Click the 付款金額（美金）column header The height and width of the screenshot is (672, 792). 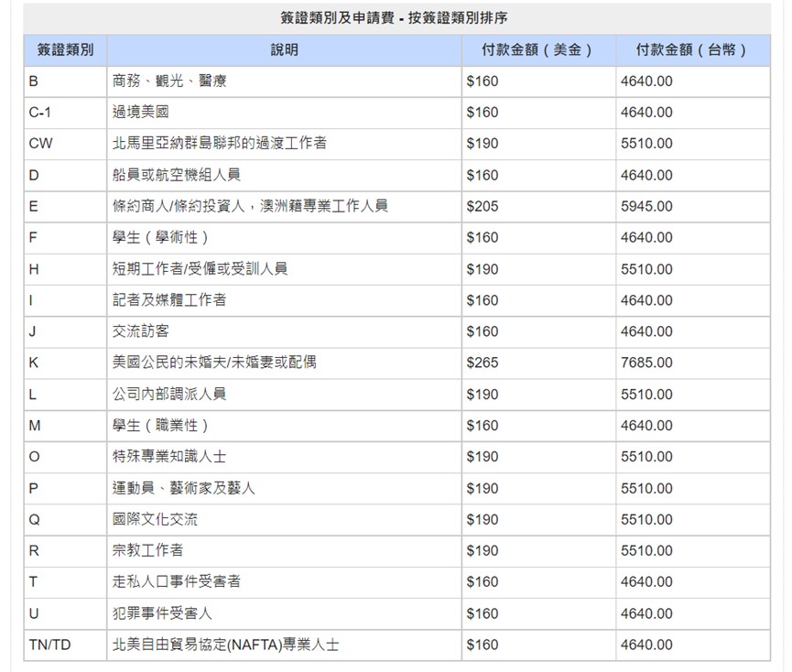pos(537,50)
